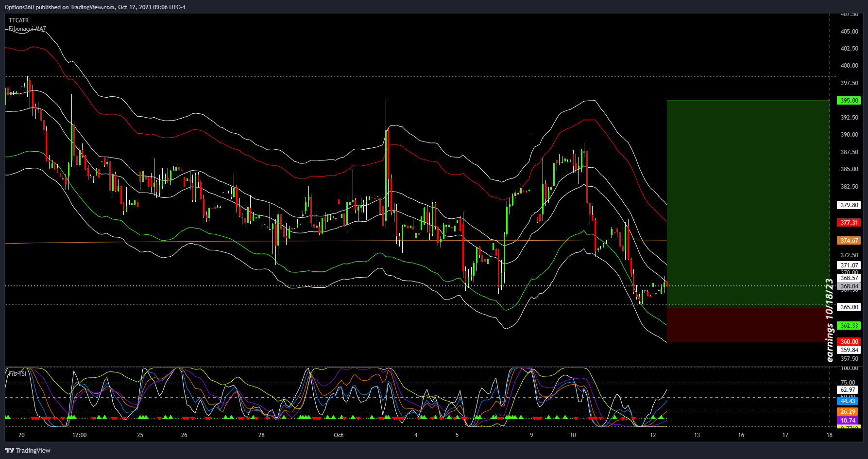
Task: Click the 372.50 price axis tick
Action: click(849, 255)
